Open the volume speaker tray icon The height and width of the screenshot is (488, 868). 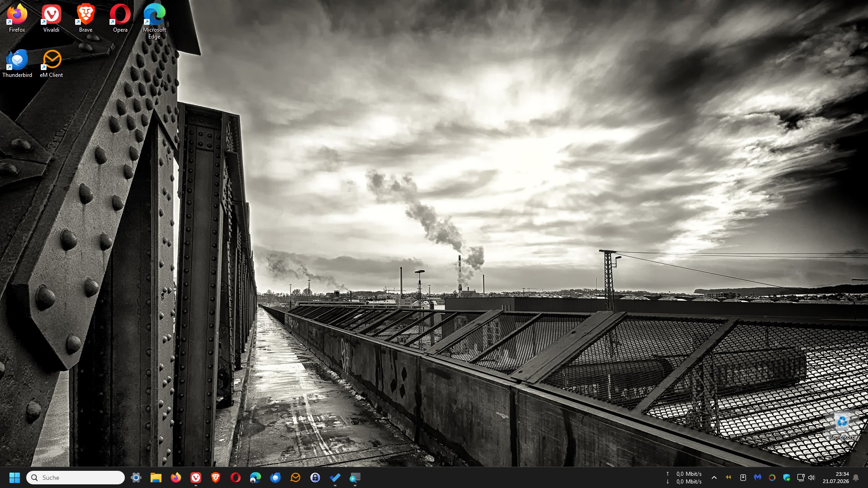811,478
